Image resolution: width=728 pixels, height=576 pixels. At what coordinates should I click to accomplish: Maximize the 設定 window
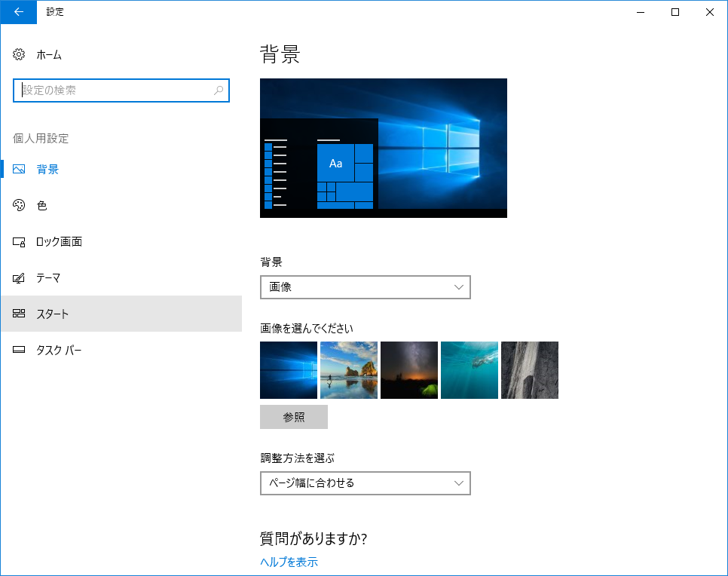coord(675,12)
